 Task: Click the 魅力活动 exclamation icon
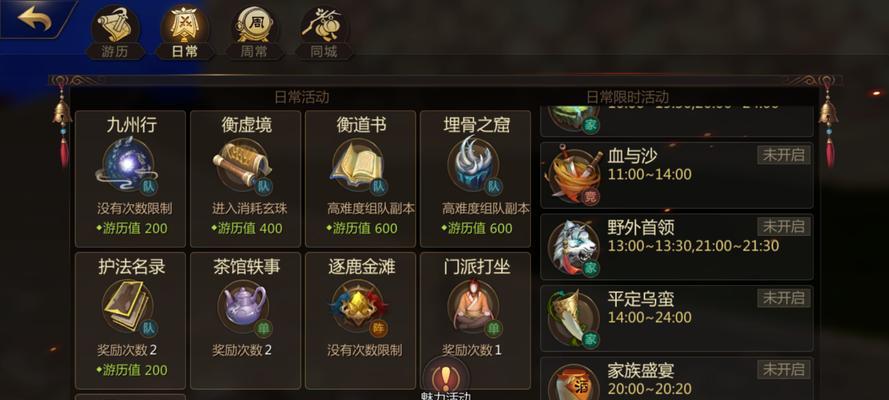446,376
